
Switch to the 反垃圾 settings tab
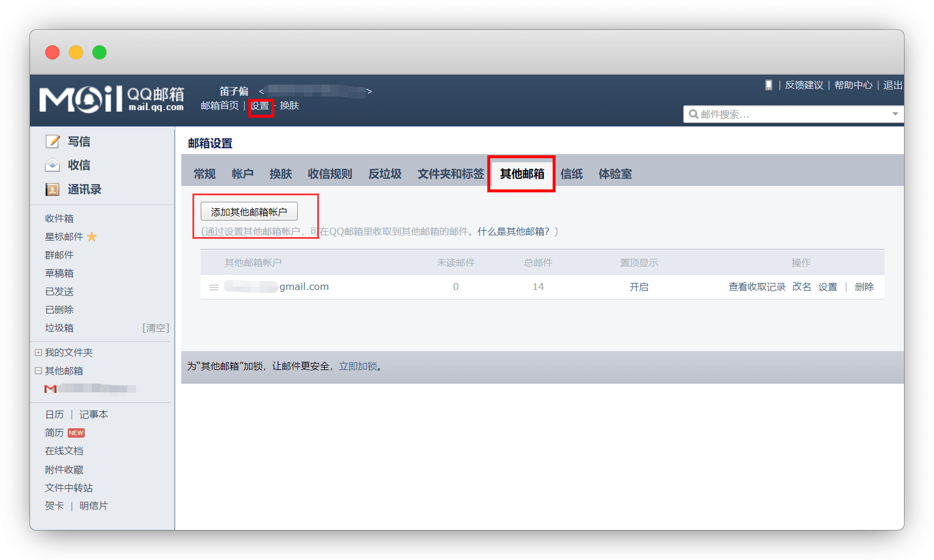tap(385, 174)
